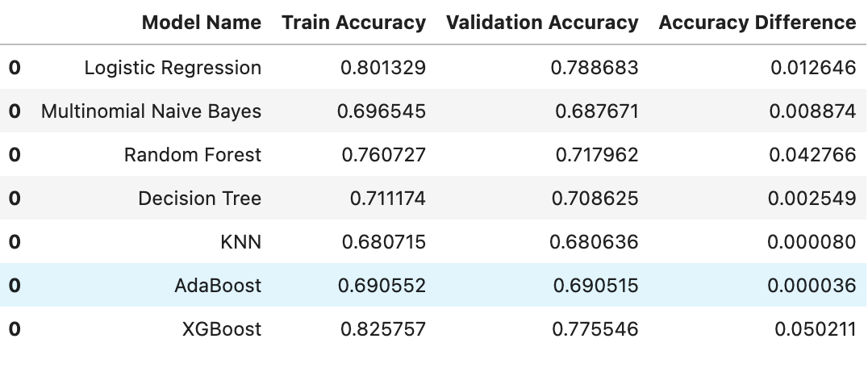Click the index 0 of Logistic Regression row

pos(15,68)
